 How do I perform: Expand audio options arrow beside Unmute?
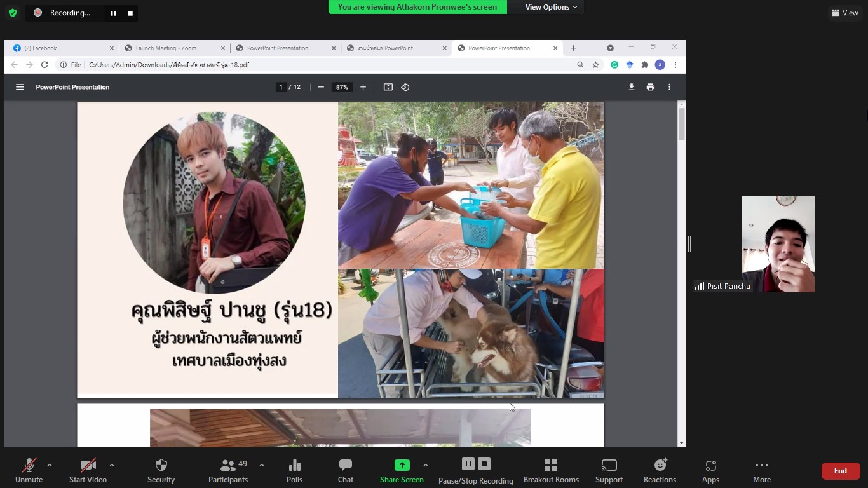point(50,465)
